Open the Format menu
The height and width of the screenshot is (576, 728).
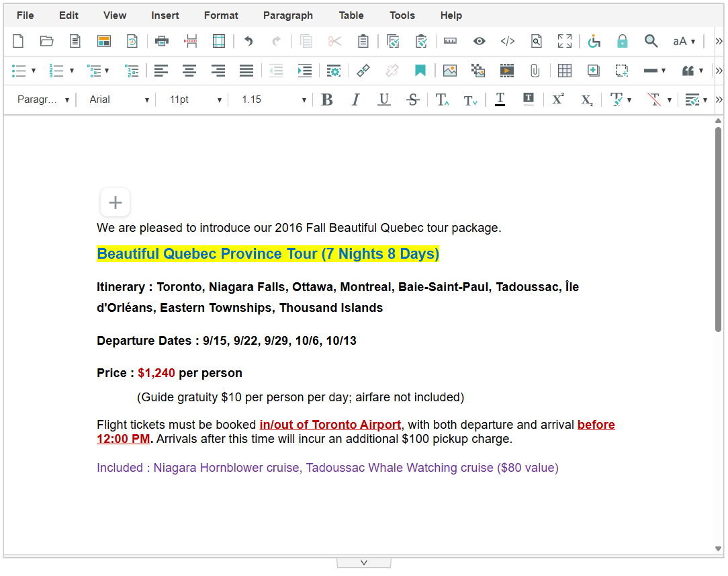221,15
